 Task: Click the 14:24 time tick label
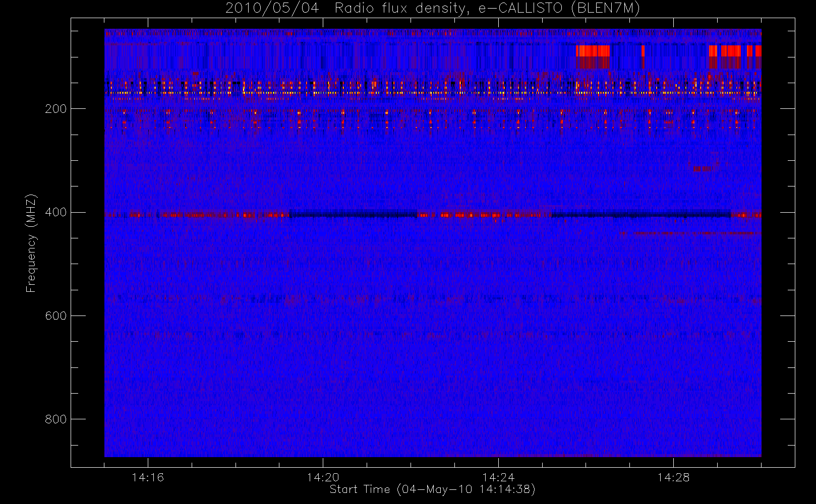click(498, 477)
